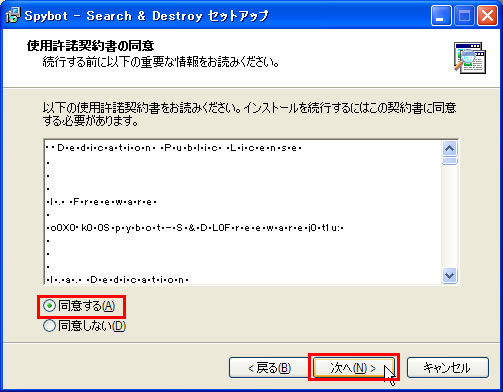This screenshot has height=392, width=503.
Task: Click the Spybot setup title bar icon
Action: click(x=13, y=15)
